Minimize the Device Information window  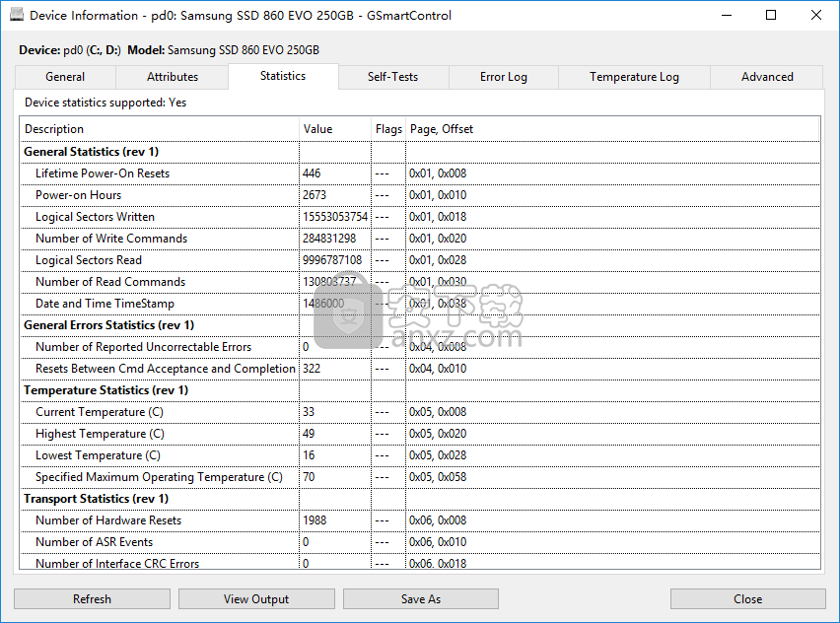point(727,15)
